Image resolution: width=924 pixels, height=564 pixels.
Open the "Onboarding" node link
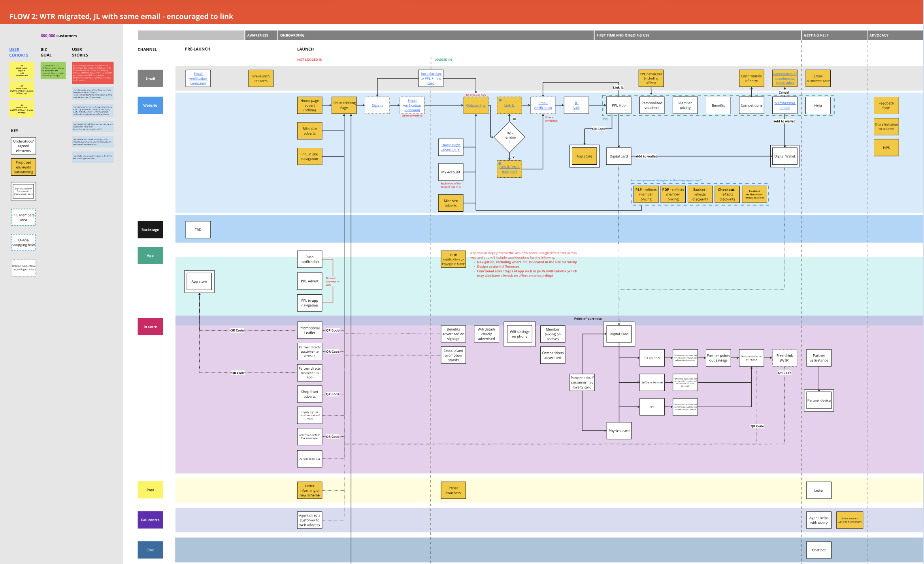(475, 105)
